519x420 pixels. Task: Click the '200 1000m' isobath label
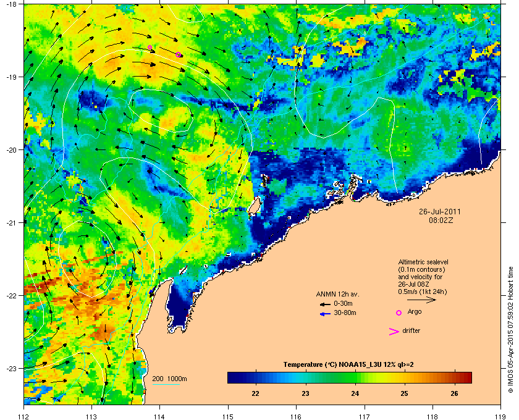coord(169,379)
